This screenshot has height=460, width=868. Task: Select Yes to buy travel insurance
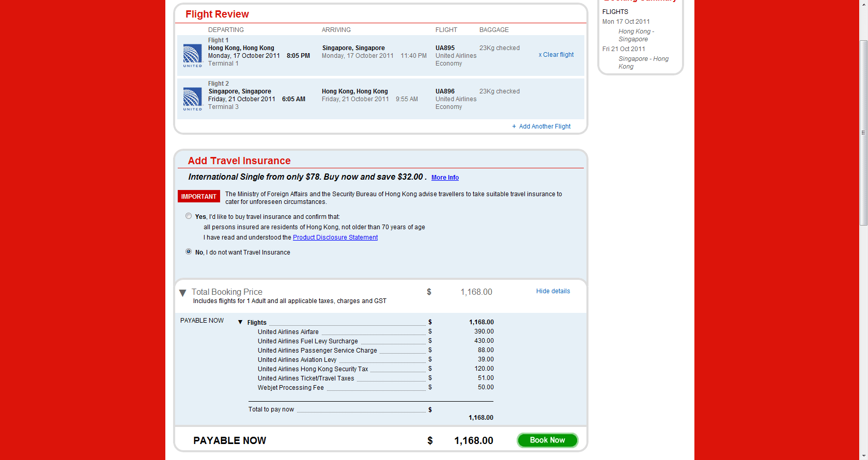click(189, 216)
